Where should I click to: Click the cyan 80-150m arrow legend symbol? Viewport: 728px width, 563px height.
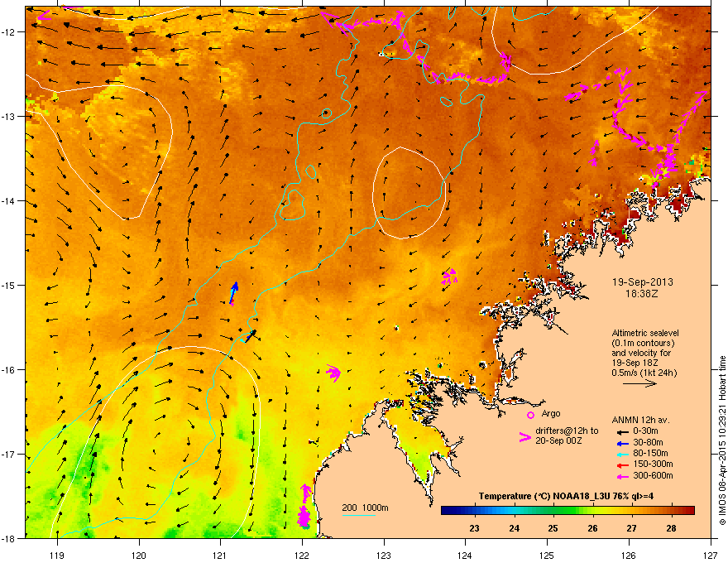tap(621, 454)
